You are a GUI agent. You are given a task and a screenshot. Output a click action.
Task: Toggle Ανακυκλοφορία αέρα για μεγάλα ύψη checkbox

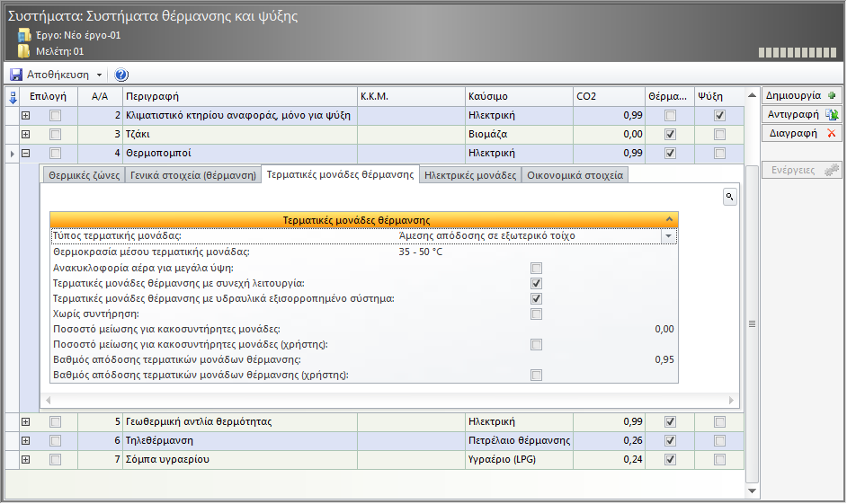point(537,269)
